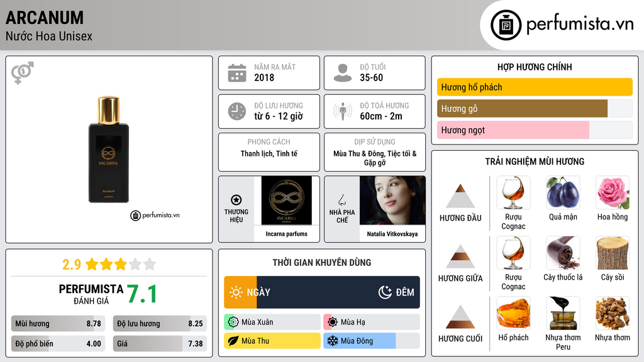Click the first gold rating star
Image resolution: width=644 pixels, height=362 pixels.
click(x=92, y=264)
